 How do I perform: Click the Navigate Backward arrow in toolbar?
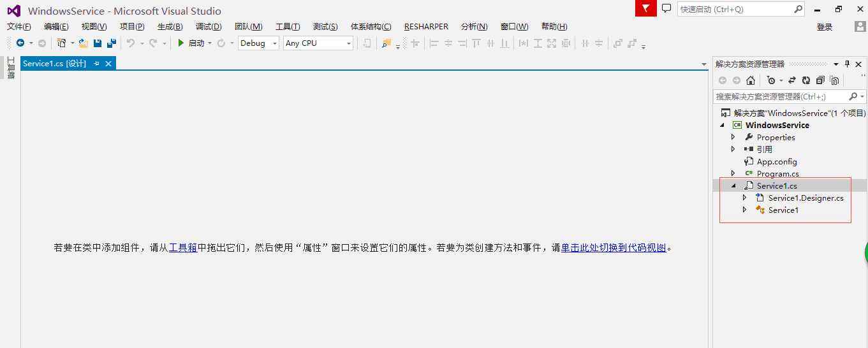coord(20,43)
